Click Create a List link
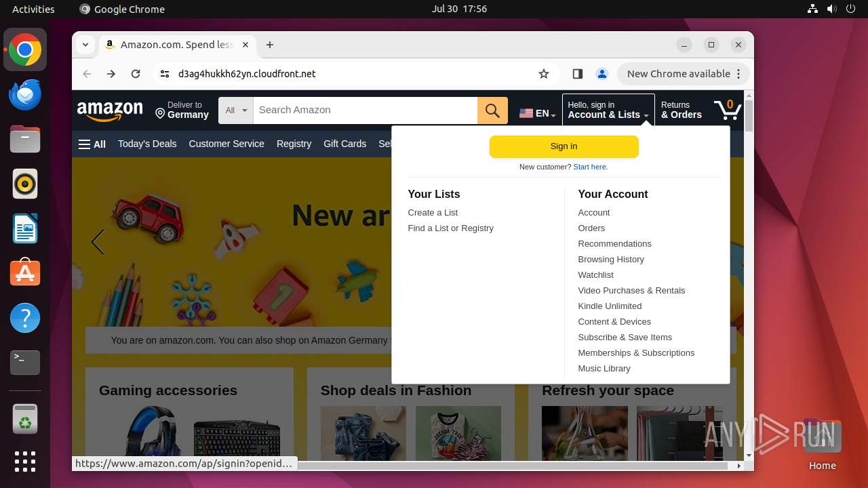This screenshot has width=868, height=488. click(x=433, y=212)
